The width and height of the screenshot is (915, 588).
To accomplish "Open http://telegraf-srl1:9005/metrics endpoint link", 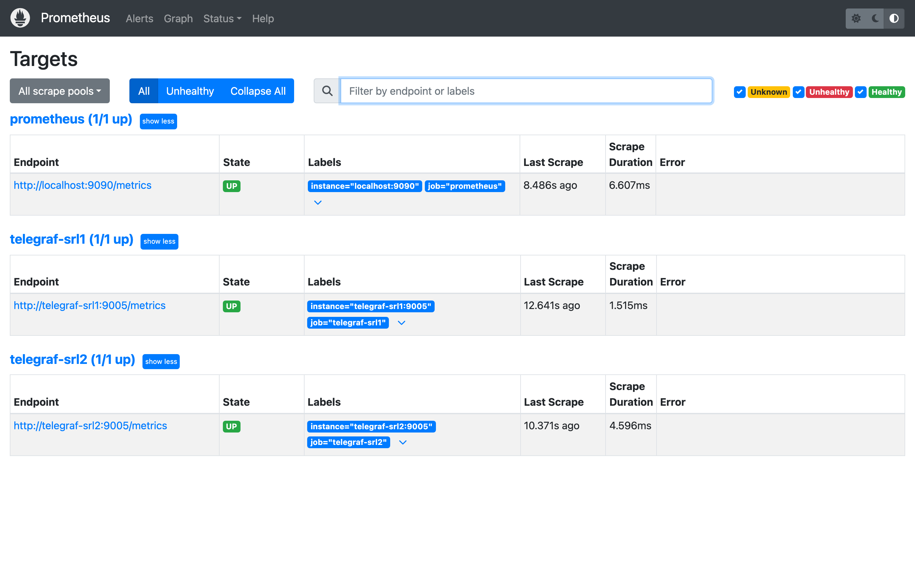I will [x=89, y=305].
